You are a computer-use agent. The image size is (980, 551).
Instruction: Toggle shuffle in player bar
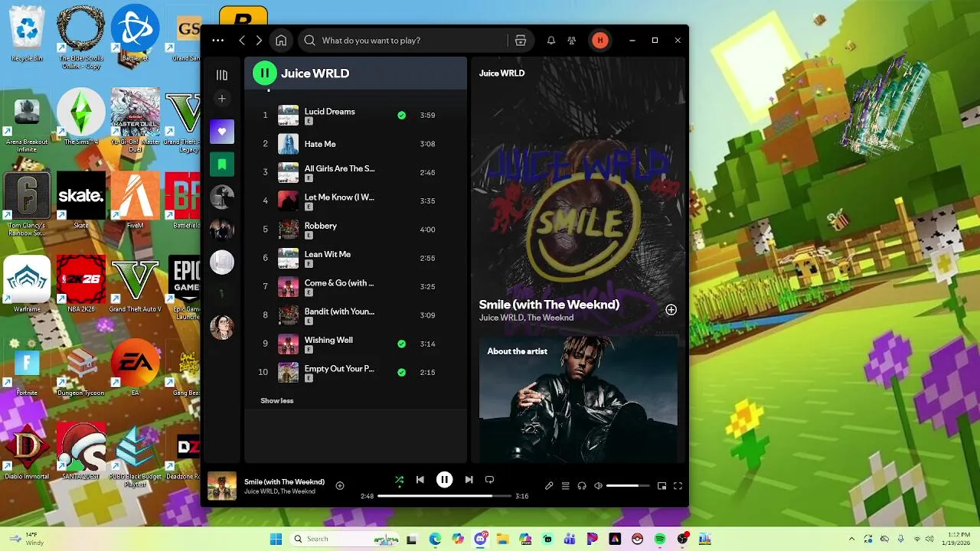pos(399,480)
